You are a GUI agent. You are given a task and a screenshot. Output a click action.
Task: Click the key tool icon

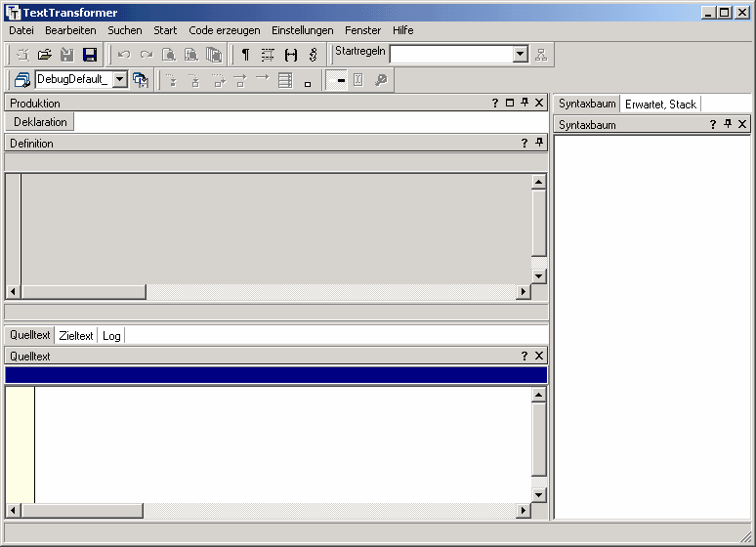381,80
